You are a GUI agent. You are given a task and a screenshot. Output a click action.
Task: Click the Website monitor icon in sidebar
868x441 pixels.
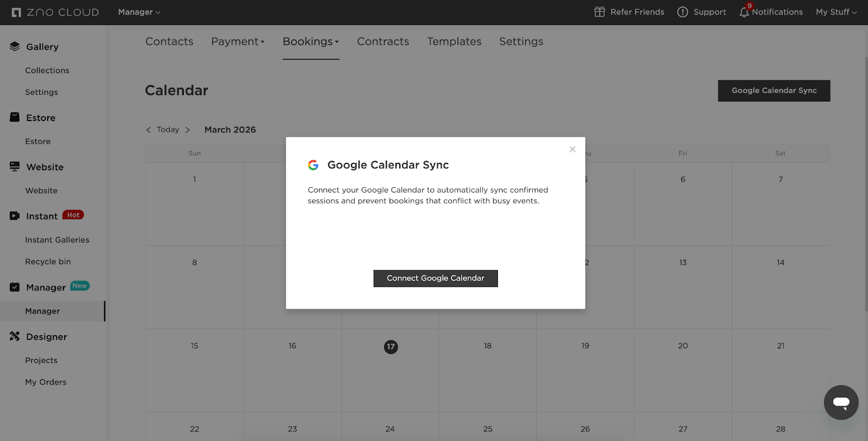[x=15, y=167]
